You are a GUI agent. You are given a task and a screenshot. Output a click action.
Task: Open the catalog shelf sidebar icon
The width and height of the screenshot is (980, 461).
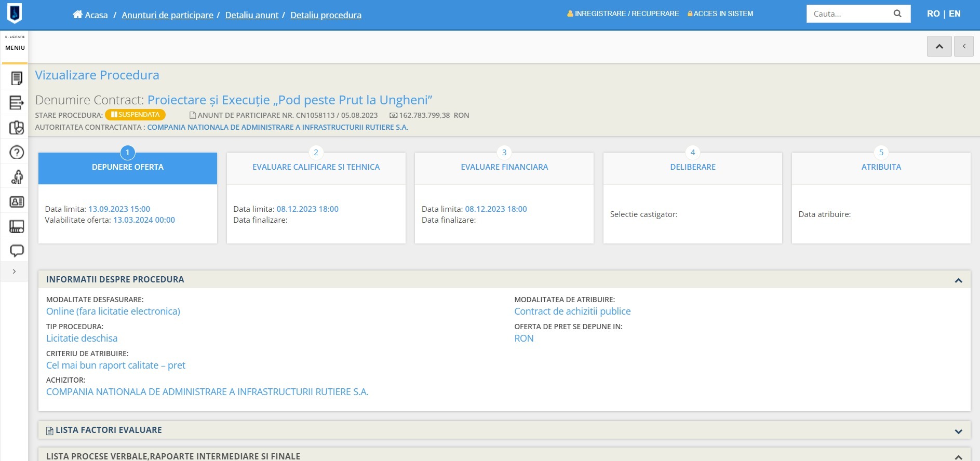17,226
